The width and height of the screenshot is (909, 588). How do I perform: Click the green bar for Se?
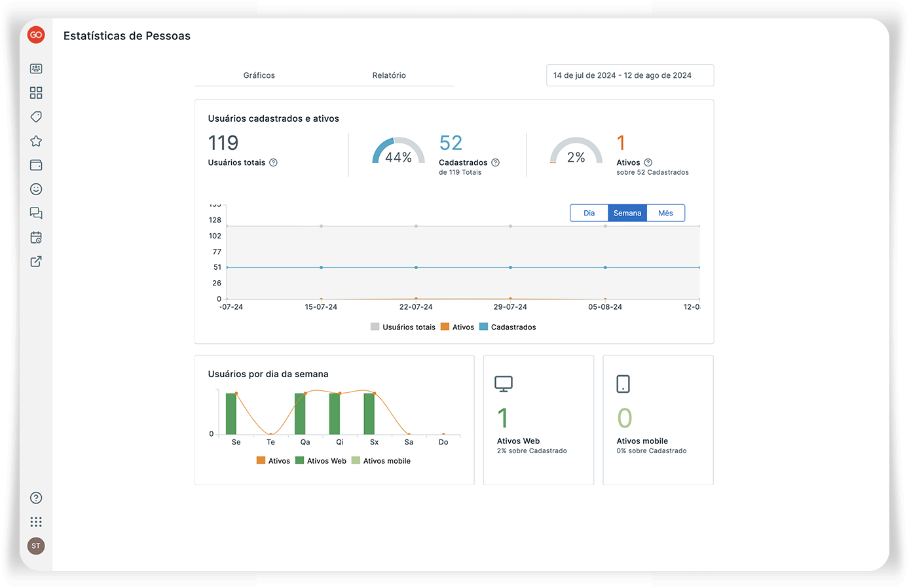pyautogui.click(x=231, y=414)
